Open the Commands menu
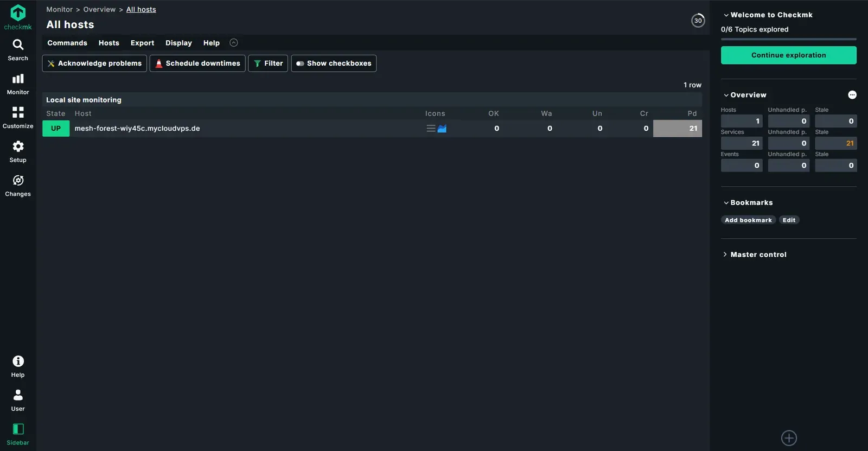Screen dimensions: 868x451 67,43
